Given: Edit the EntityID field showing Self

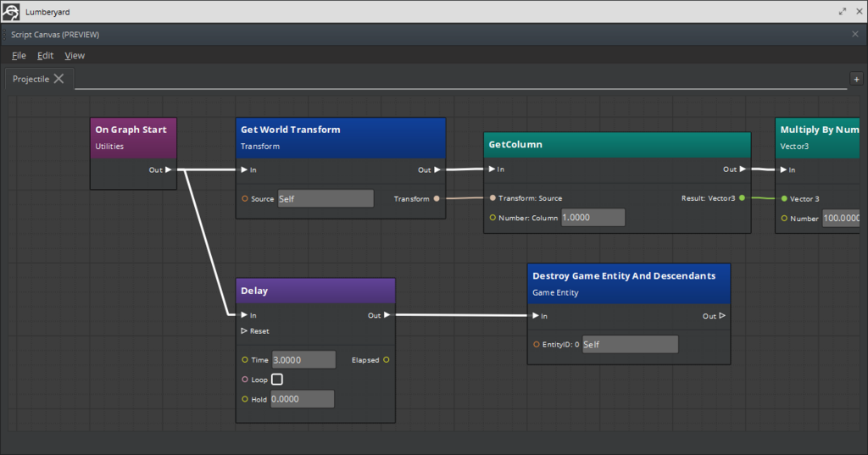Looking at the screenshot, I should pos(631,344).
